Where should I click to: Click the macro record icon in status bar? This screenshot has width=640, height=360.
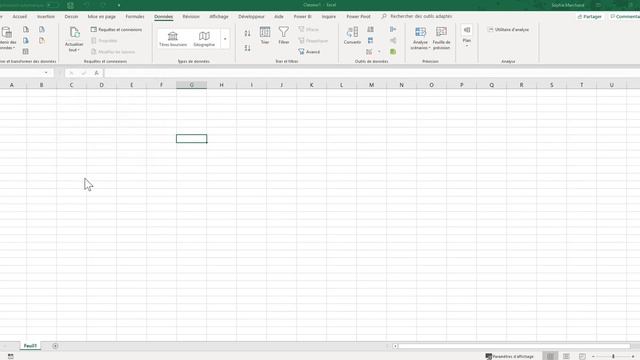(x=11, y=356)
